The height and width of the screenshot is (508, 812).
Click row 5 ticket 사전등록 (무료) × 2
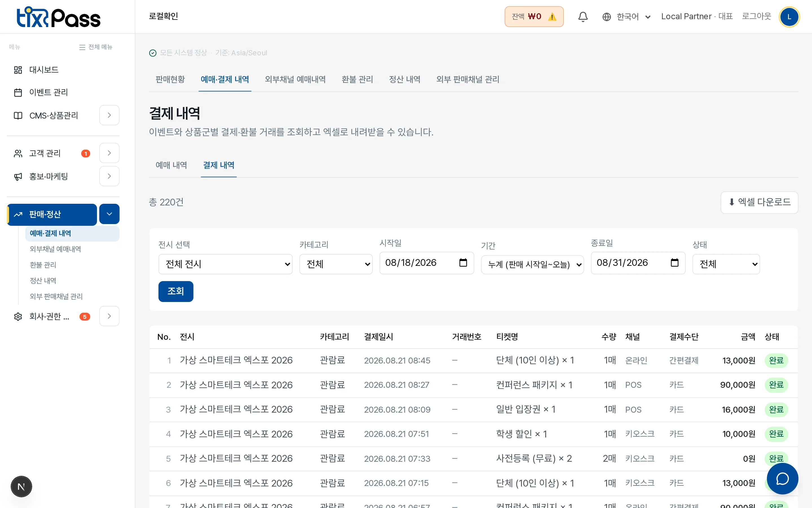(x=534, y=459)
